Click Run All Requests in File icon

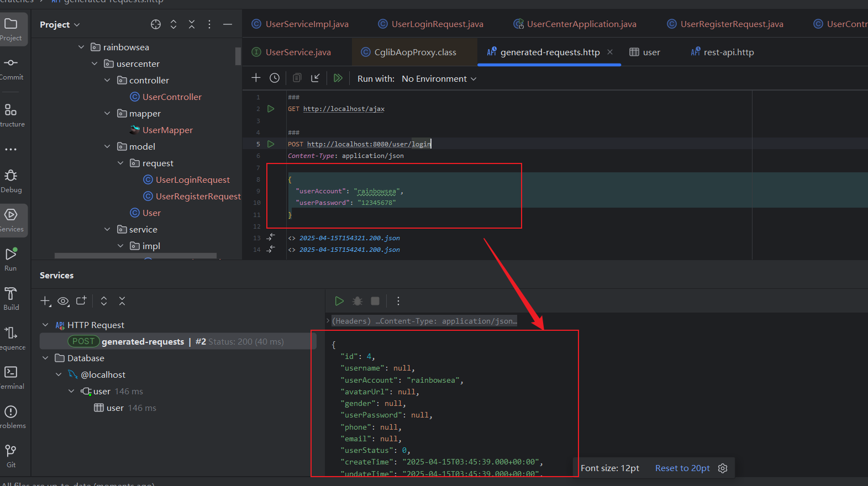pos(338,78)
